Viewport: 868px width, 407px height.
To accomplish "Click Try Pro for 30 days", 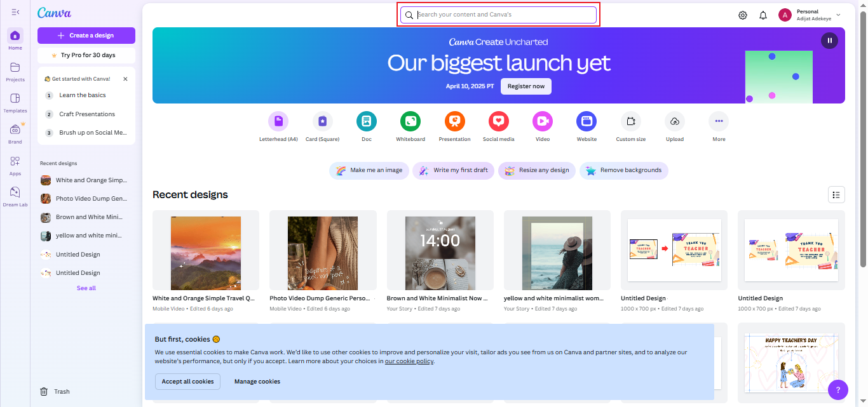I will [86, 55].
